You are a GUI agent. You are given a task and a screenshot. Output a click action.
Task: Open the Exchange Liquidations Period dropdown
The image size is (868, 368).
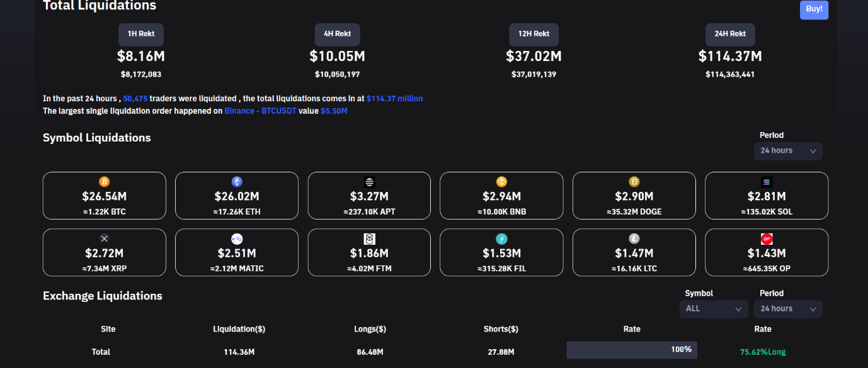788,309
